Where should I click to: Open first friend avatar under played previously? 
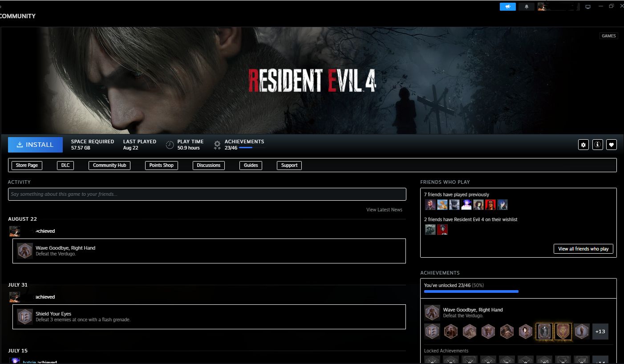[430, 205]
